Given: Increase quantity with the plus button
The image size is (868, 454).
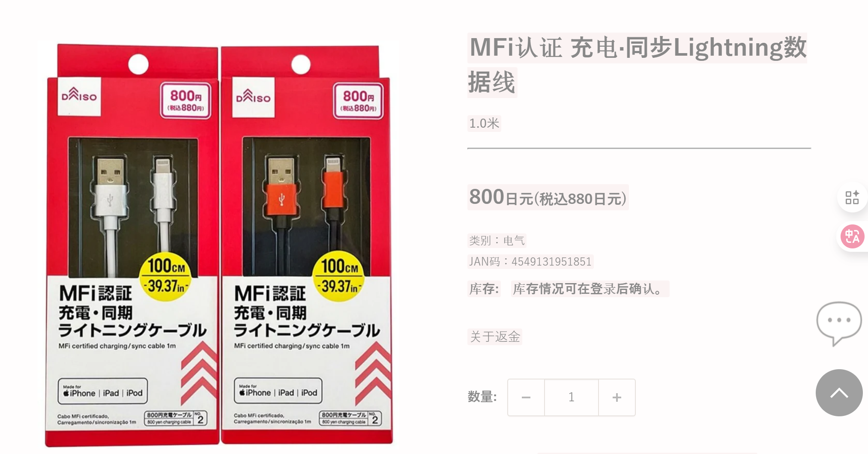Looking at the screenshot, I should pos(617,397).
